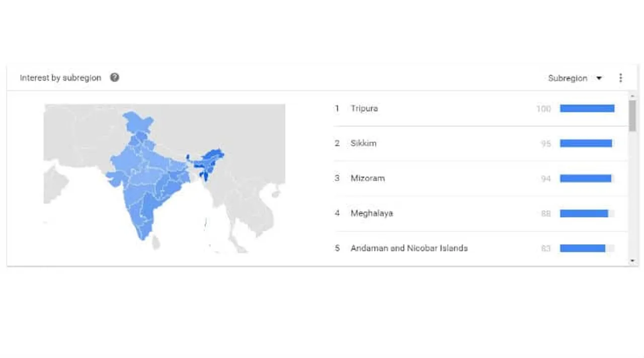Click the Interest by subregion heading
The height and width of the screenshot is (358, 644).
[60, 77]
